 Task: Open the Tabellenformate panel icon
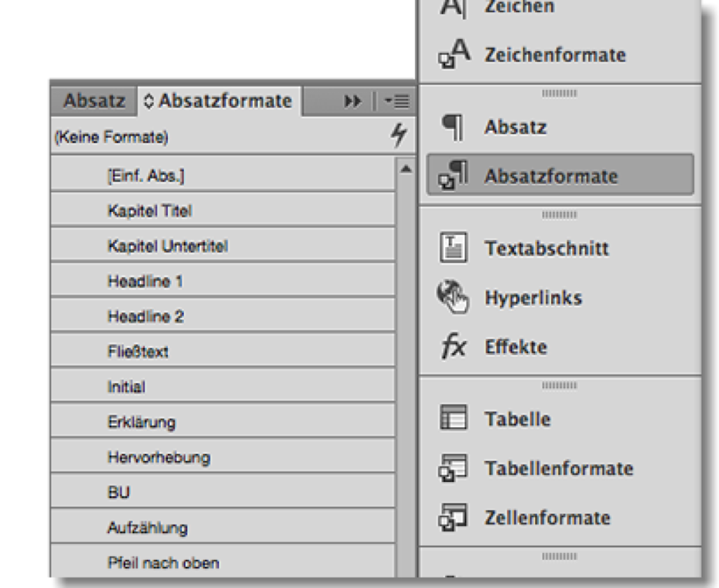point(453,468)
